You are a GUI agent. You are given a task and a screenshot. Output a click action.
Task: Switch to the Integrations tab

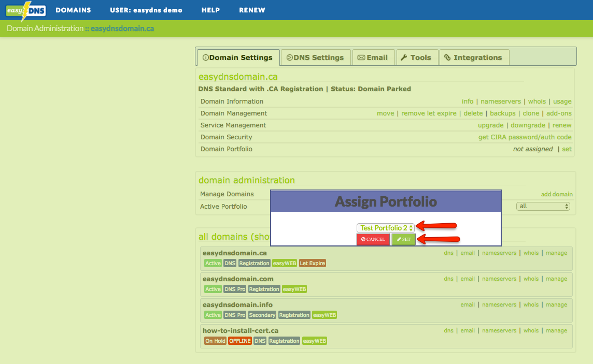(x=474, y=57)
